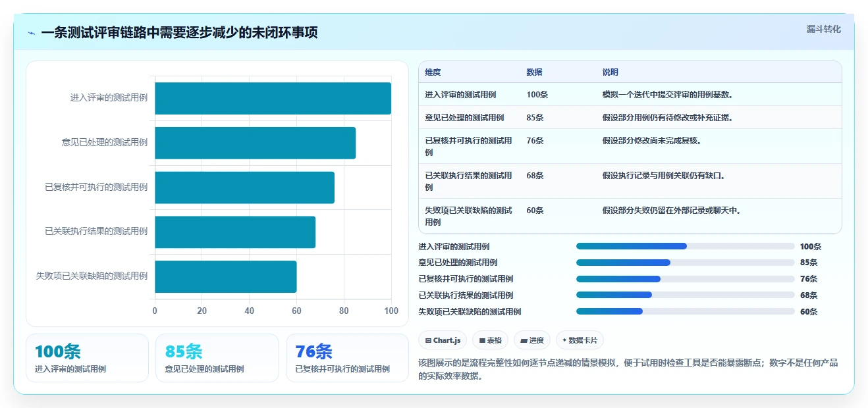Click the progress bar for 意见已处理的测试用例
Image resolution: width=868 pixels, height=408 pixels.
tap(686, 263)
